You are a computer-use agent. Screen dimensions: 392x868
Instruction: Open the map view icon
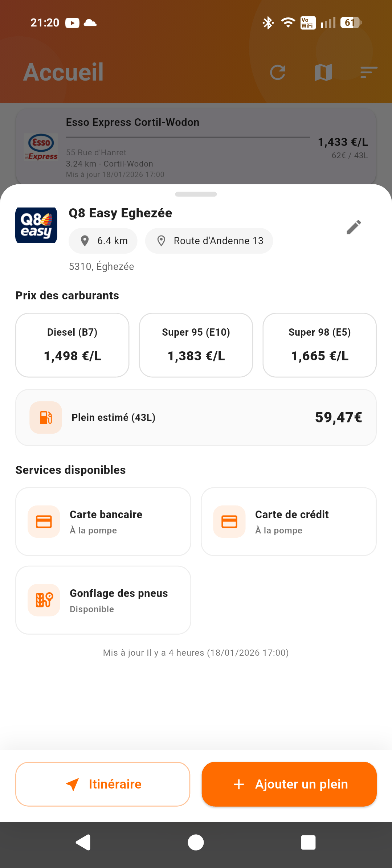click(x=323, y=72)
